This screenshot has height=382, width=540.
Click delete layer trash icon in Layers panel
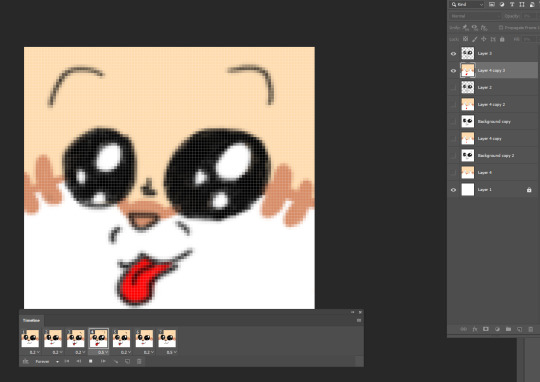coord(531,329)
